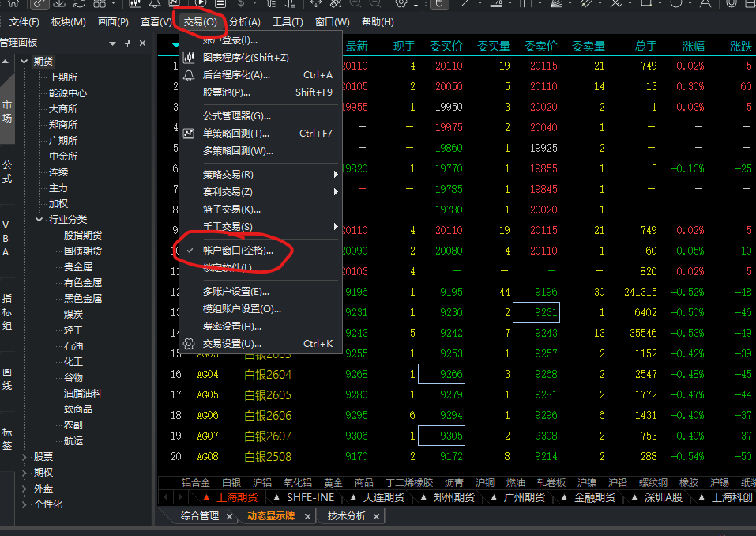Select the 螺纹钢 product tab
The width and height of the screenshot is (756, 536).
[653, 483]
